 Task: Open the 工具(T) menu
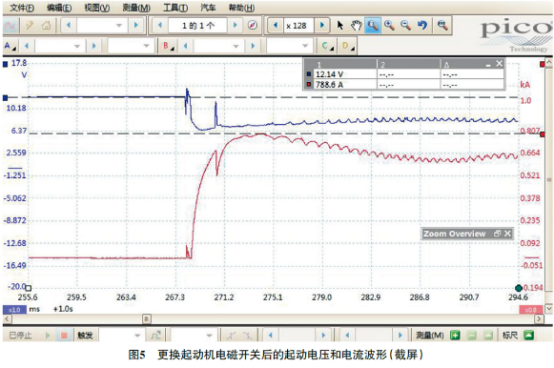click(x=175, y=8)
